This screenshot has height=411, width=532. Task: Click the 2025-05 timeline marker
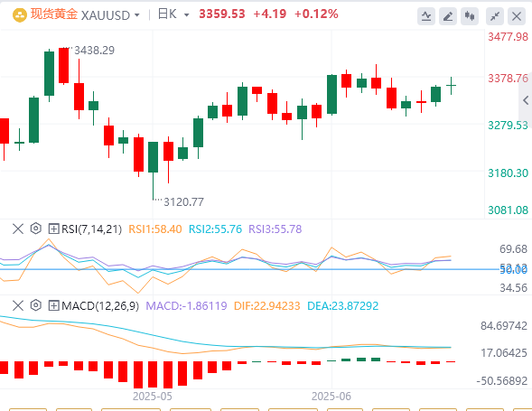click(153, 397)
